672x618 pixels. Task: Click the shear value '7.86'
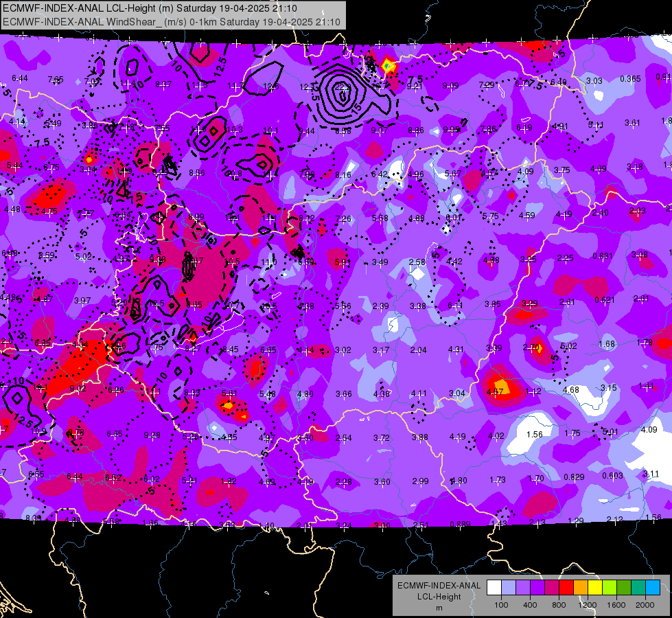pyautogui.click(x=488, y=128)
